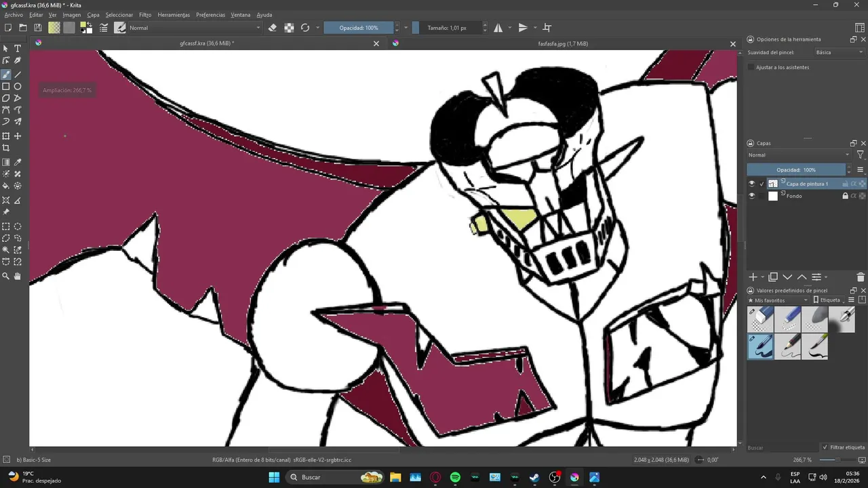Toggle alpha lock on Capa de pintura 1
The width and height of the screenshot is (868, 488).
click(x=862, y=184)
